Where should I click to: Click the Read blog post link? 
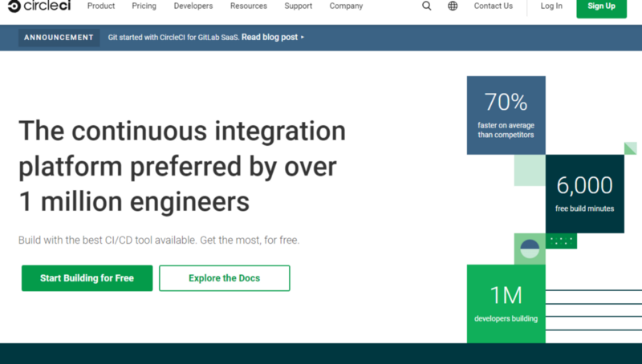[x=273, y=37]
